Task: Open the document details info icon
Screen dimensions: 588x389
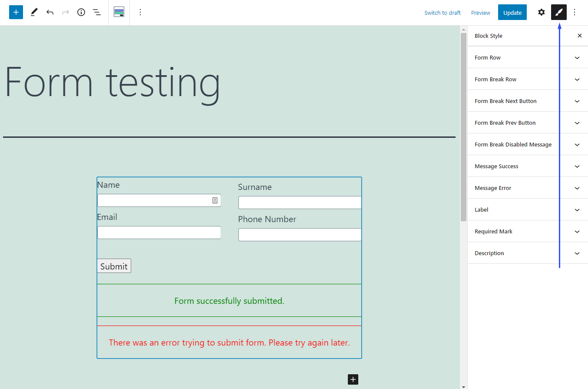Action: coord(81,12)
